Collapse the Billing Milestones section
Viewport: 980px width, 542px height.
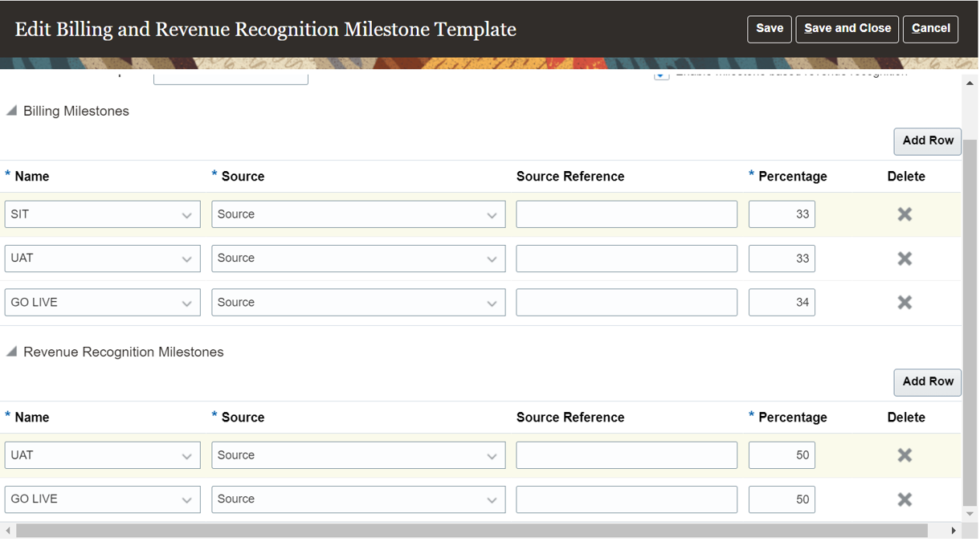coord(12,111)
